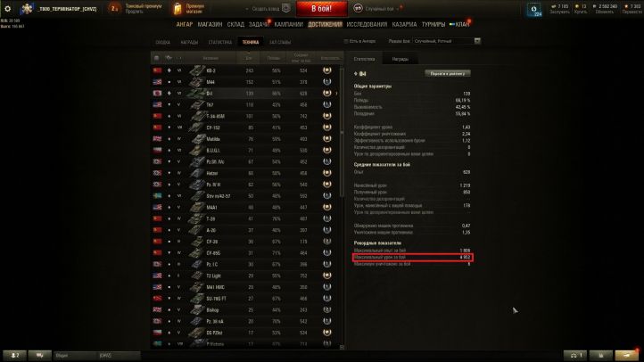The height and width of the screenshot is (362, 644).
Task: Click the KV-2 mastery badge icon
Action: tap(327, 70)
